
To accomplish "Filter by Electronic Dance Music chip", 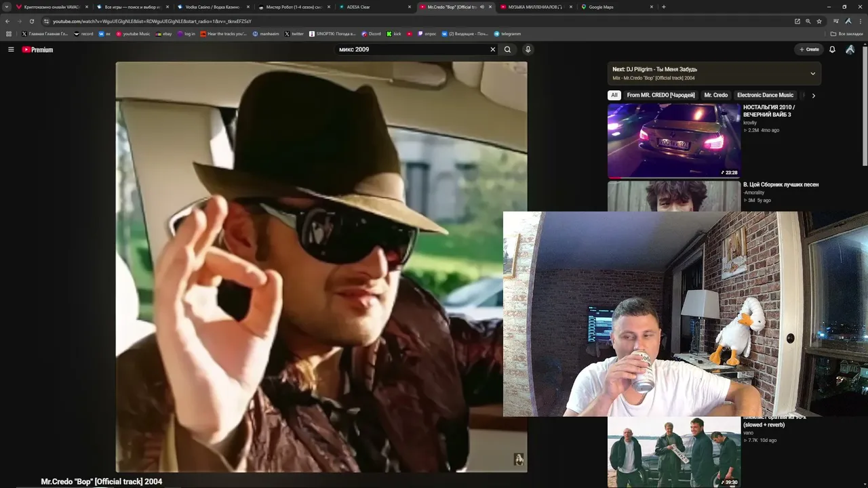I will [765, 96].
